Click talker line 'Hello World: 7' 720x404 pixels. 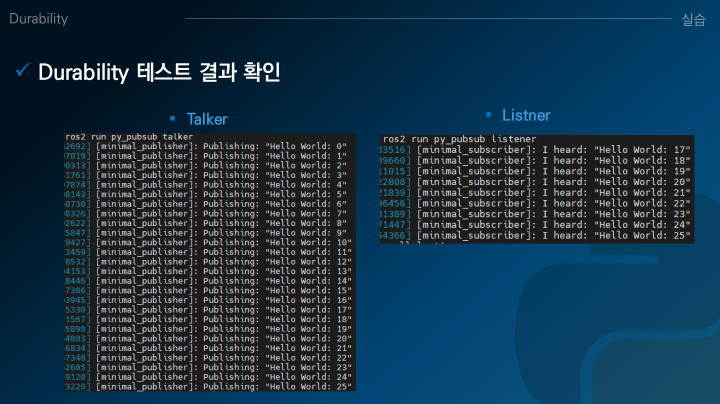click(206, 214)
